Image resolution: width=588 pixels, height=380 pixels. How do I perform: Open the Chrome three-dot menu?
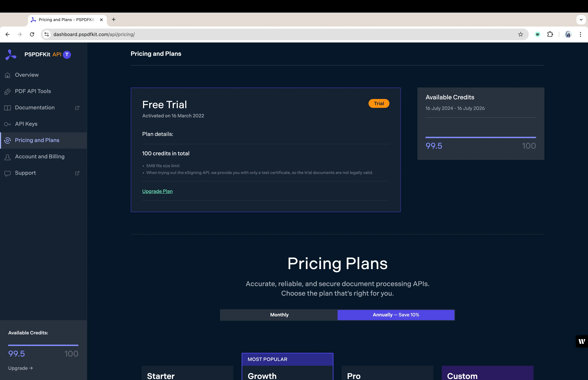580,34
